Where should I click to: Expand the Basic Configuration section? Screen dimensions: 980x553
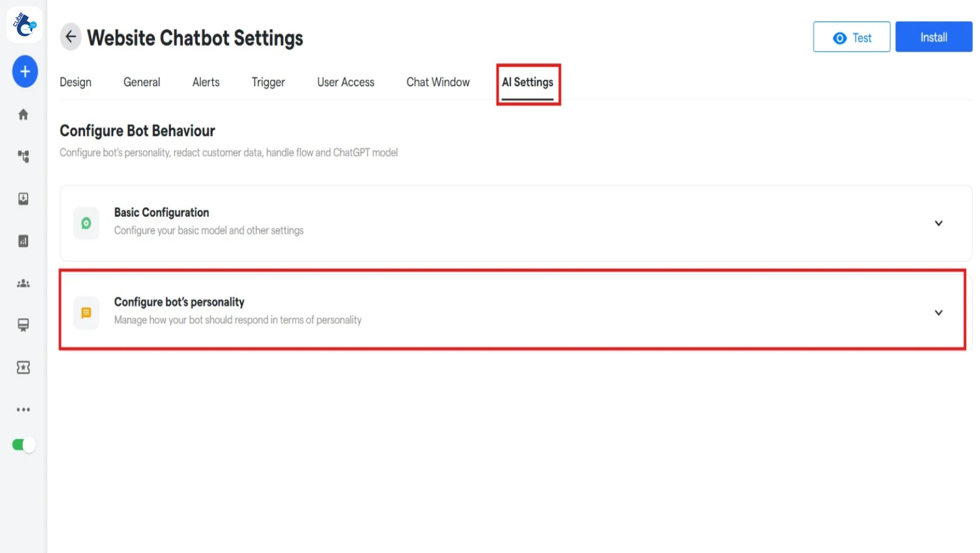coord(939,223)
